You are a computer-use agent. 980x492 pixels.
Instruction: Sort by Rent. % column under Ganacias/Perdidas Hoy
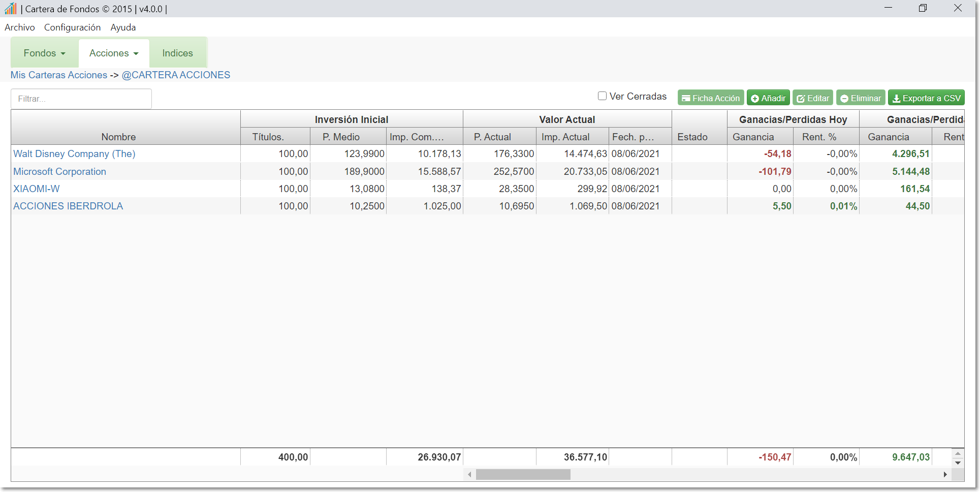coord(826,137)
